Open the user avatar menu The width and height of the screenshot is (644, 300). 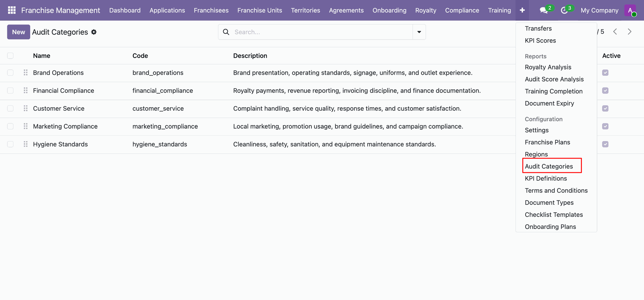click(630, 10)
